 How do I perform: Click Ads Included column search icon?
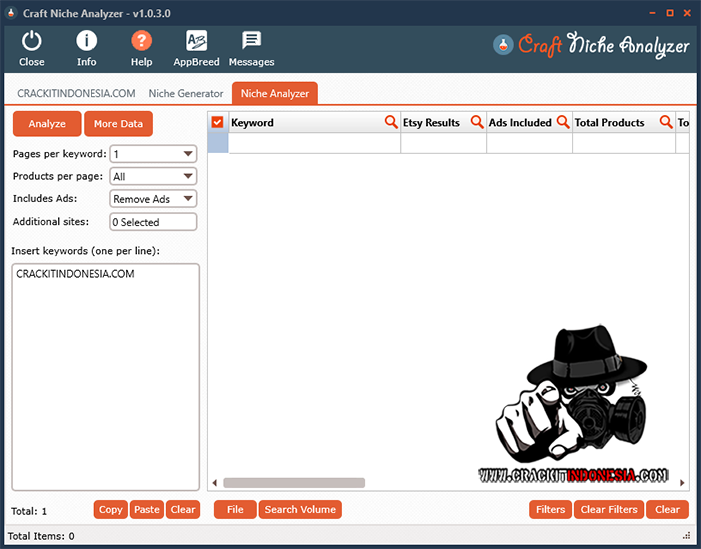point(562,122)
